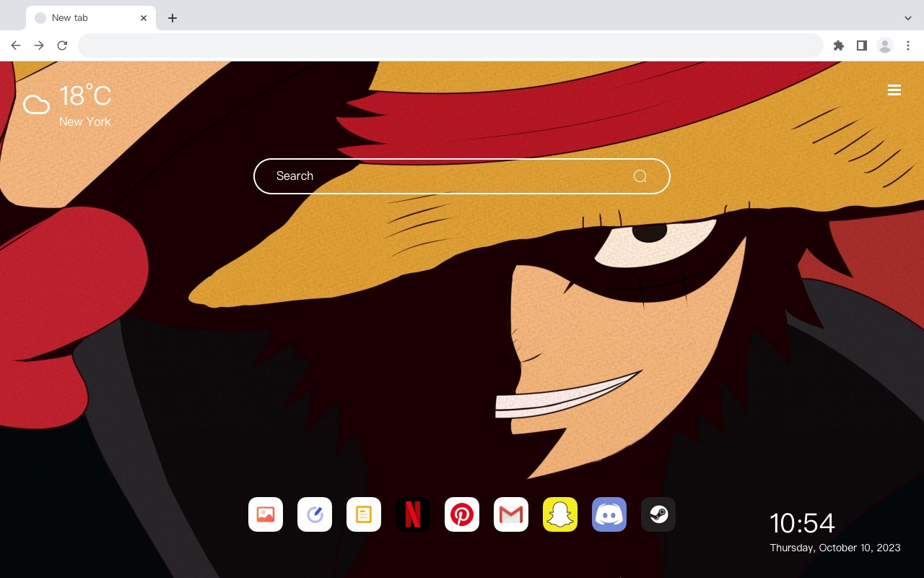Viewport: 924px width, 578px height.
Task: Open the yellow notes shortcut icon
Action: pyautogui.click(x=364, y=514)
